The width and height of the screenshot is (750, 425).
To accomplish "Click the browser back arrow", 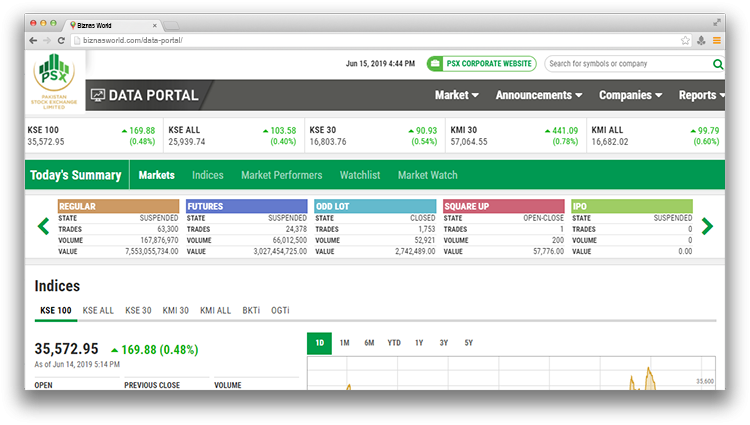I will tap(33, 40).
